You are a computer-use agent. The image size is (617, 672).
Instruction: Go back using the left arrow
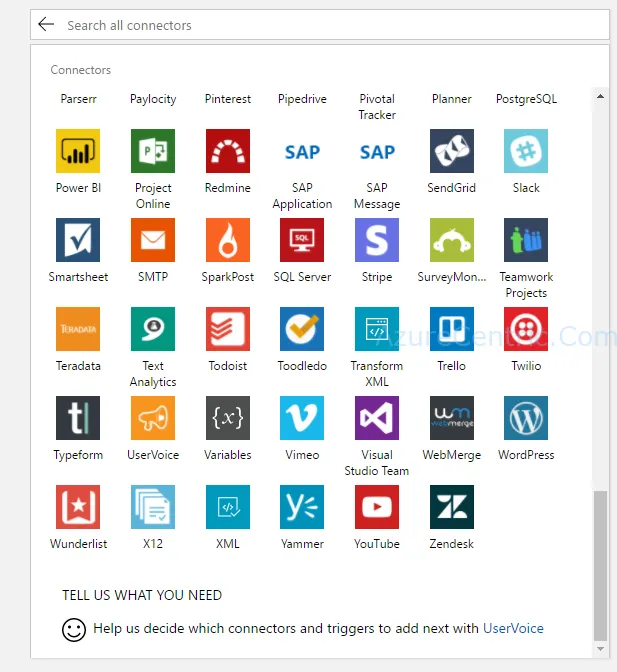[x=46, y=24]
